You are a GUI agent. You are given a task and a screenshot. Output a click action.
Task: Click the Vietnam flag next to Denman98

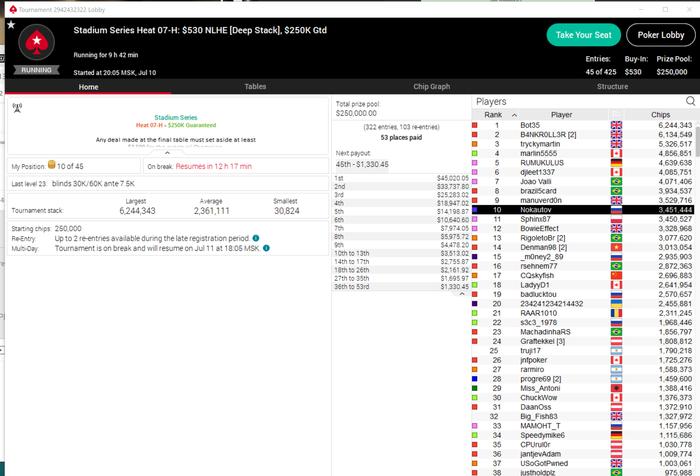pyautogui.click(x=616, y=247)
